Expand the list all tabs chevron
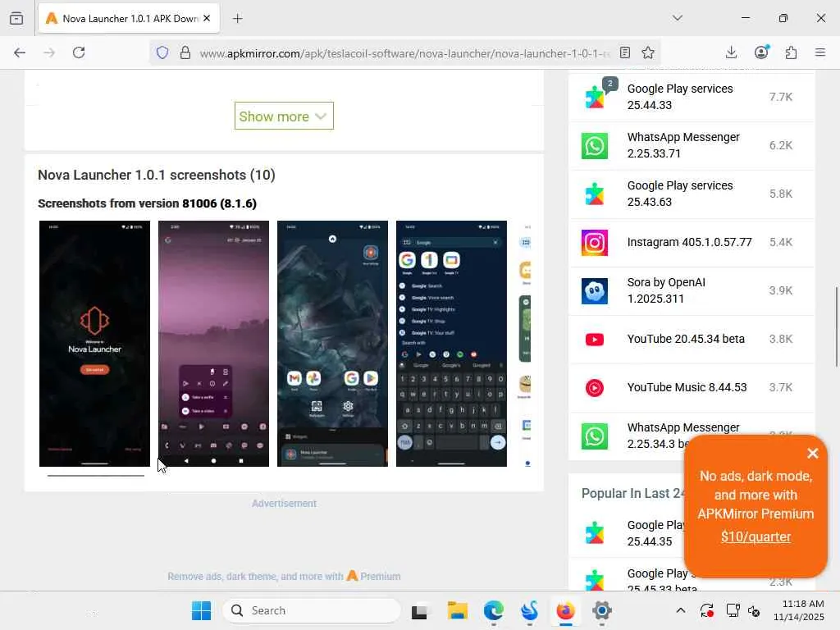 [x=677, y=18]
